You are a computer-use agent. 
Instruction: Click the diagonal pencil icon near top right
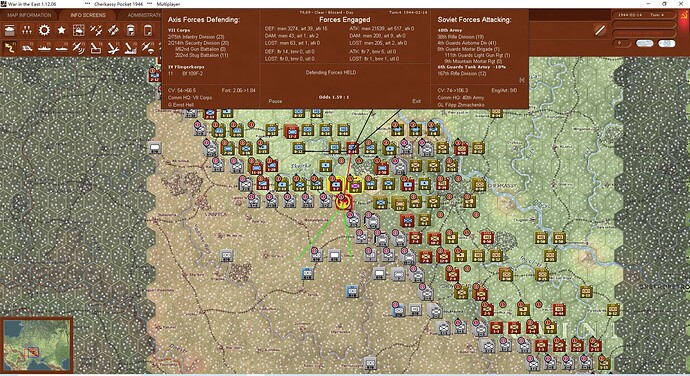pos(600,30)
